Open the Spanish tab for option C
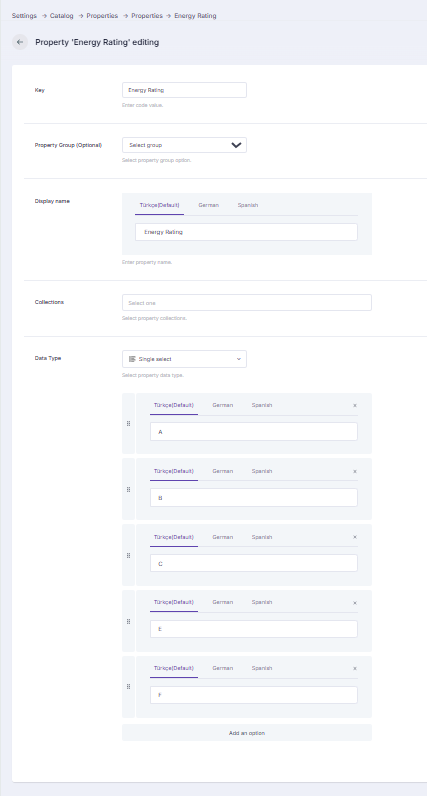This screenshot has height=796, width=427. click(261, 537)
